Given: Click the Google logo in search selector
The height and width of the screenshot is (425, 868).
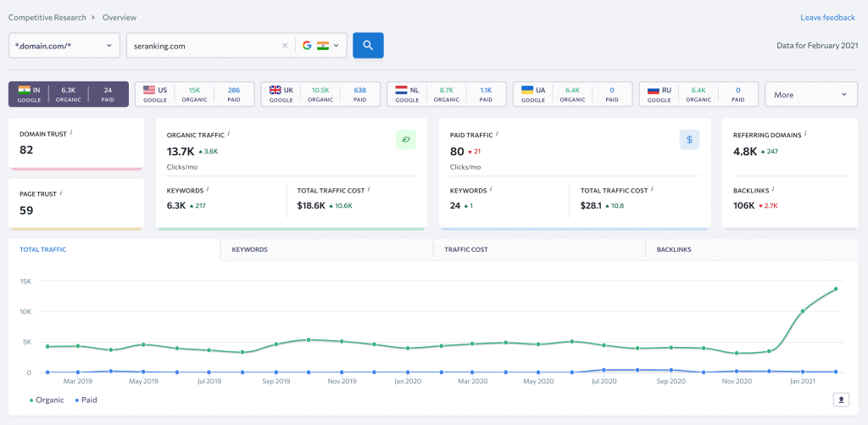Looking at the screenshot, I should pyautogui.click(x=307, y=46).
